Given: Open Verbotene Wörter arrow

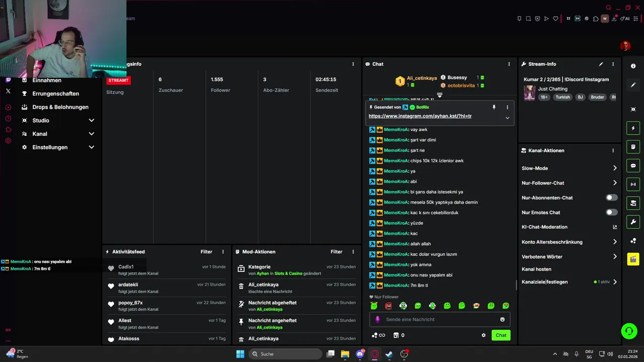Looking at the screenshot, I should (x=615, y=256).
